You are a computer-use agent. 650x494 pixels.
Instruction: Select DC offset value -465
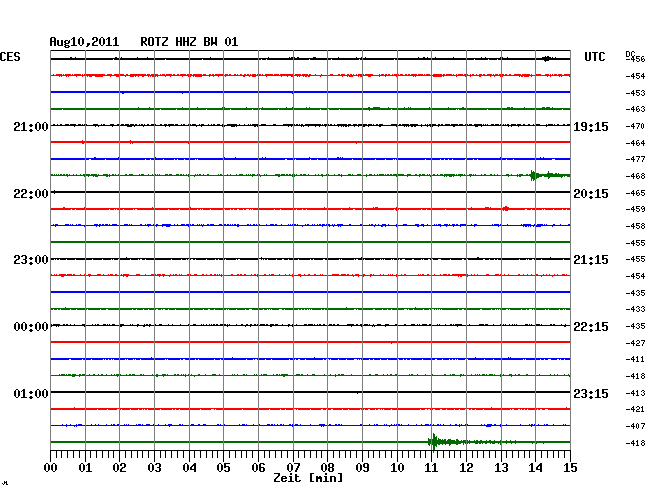(x=635, y=194)
